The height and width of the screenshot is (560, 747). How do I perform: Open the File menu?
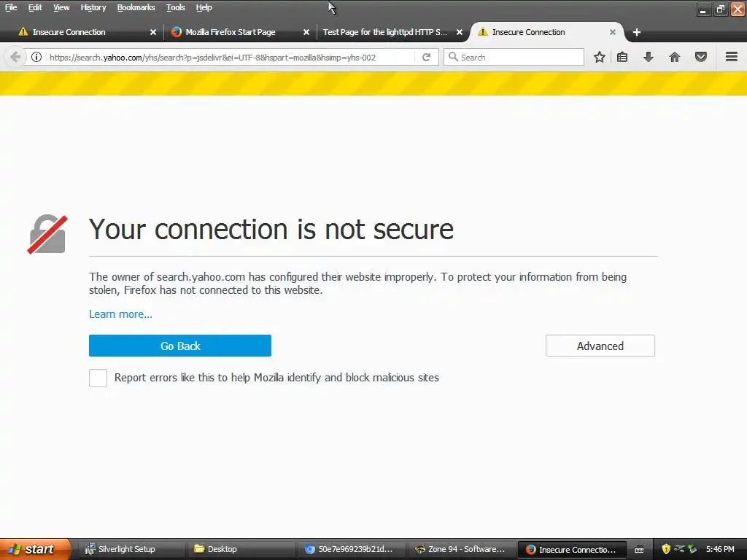pyautogui.click(x=11, y=7)
